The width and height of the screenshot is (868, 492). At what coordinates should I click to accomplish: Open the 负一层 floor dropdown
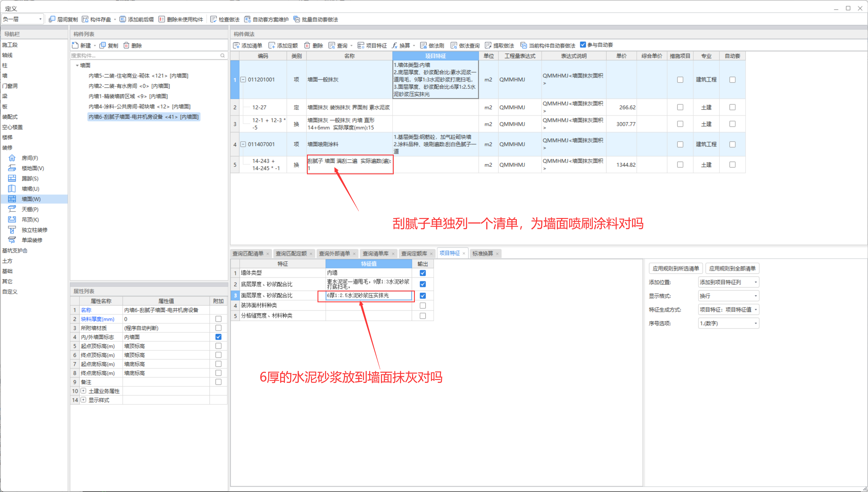point(23,19)
